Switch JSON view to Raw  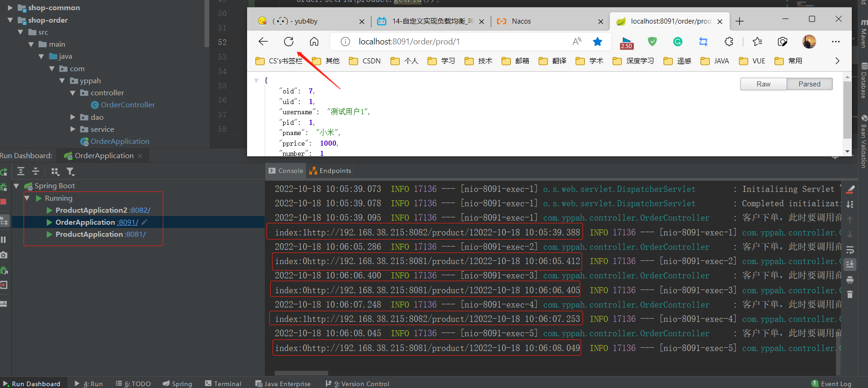tap(763, 84)
